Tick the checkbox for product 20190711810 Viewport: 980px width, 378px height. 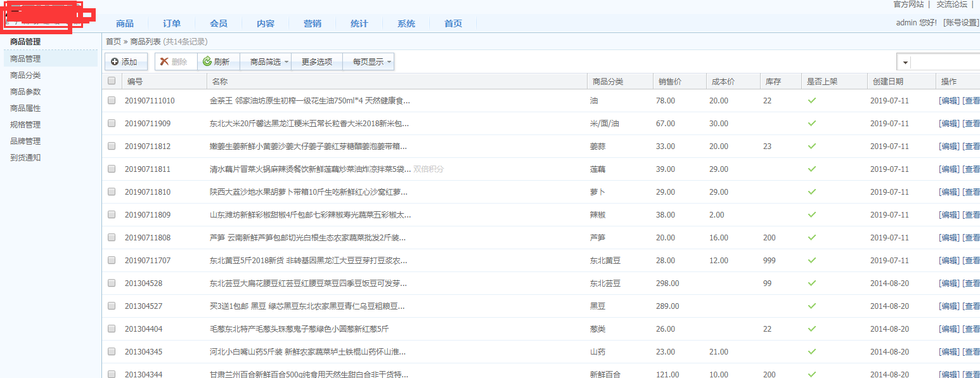[x=112, y=192]
